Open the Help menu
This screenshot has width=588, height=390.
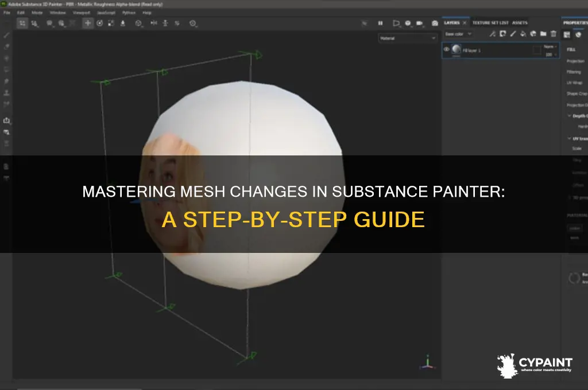tap(147, 13)
